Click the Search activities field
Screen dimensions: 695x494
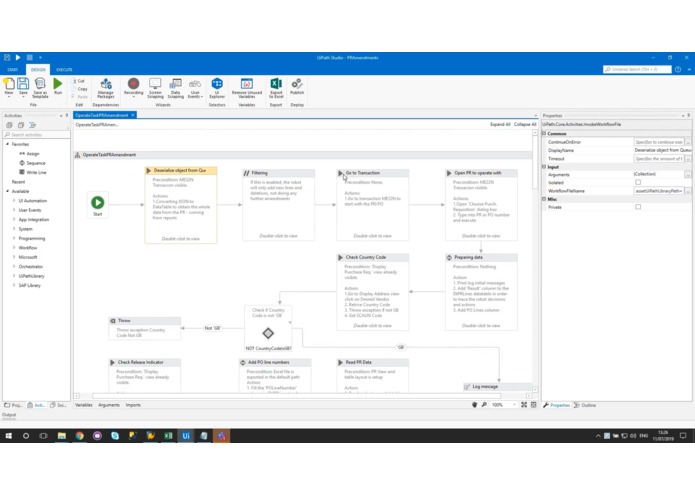[x=36, y=135]
